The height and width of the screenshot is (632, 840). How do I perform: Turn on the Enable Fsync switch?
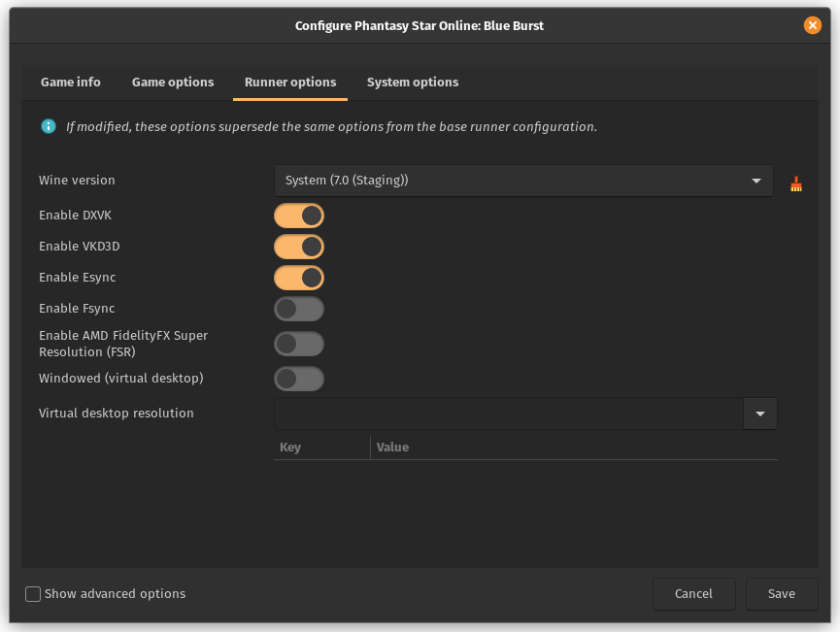(299, 309)
